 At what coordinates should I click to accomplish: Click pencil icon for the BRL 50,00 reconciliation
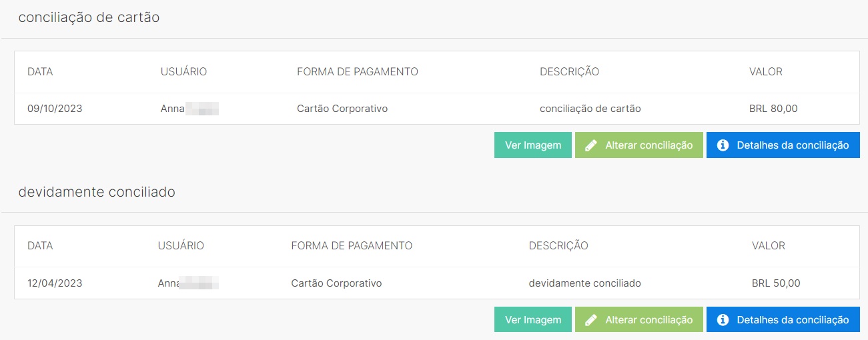click(x=590, y=320)
